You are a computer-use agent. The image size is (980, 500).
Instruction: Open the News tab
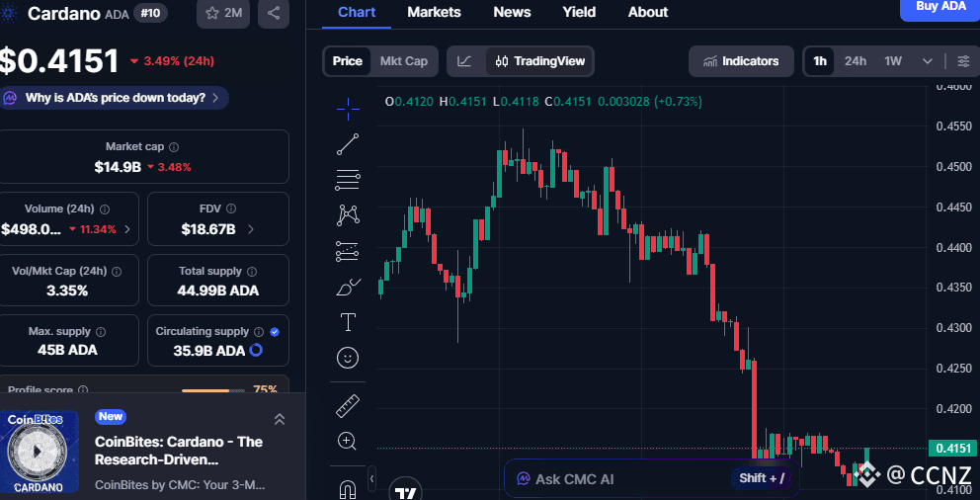512,12
